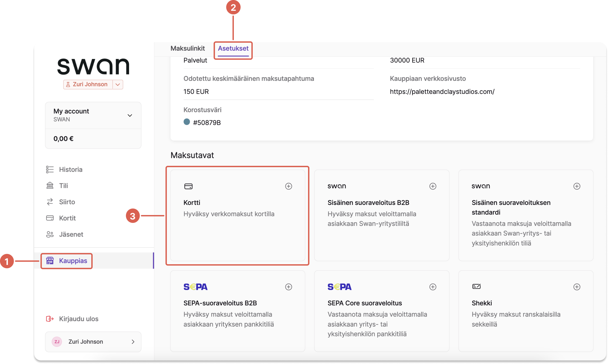Open the Historia list icon in sidebar
Screen dimensions: 608x364
pos(50,169)
